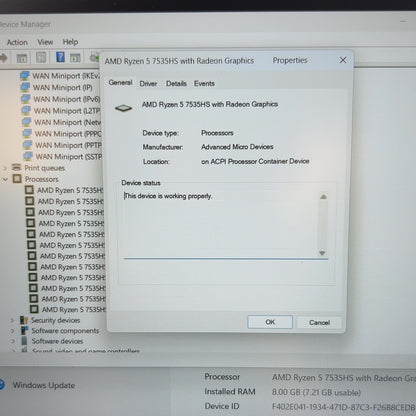Select WAN Miniport (IPv6) in the device tree
This screenshot has width=416, height=416.
(67, 99)
